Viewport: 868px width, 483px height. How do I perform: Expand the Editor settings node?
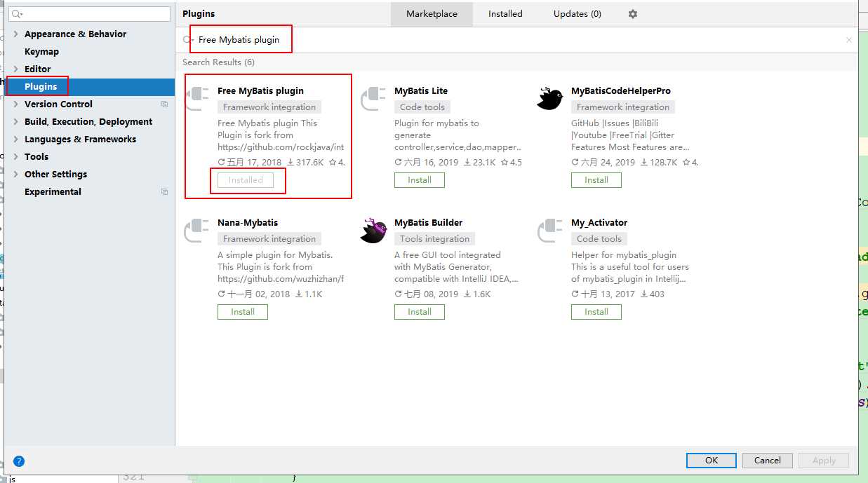(x=16, y=69)
